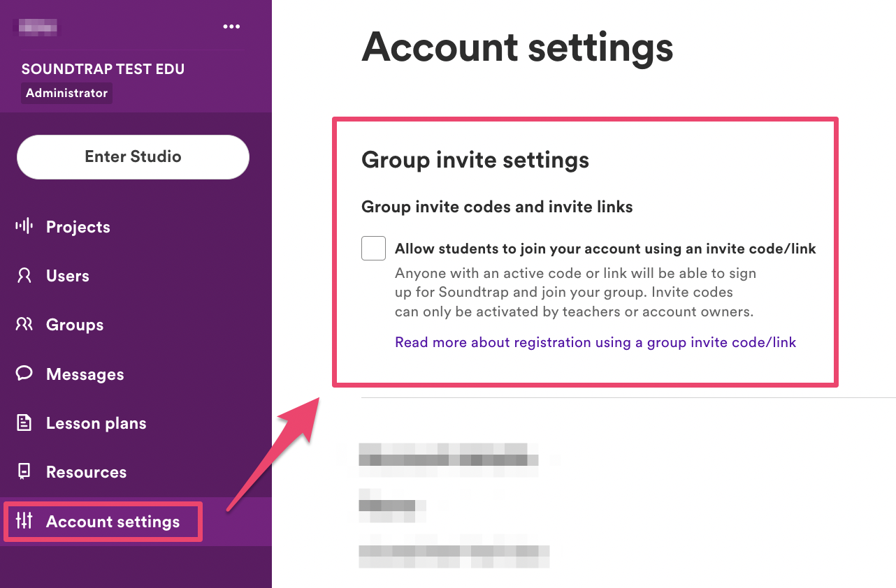Click the Resources book icon
The image size is (896, 588).
tap(24, 471)
